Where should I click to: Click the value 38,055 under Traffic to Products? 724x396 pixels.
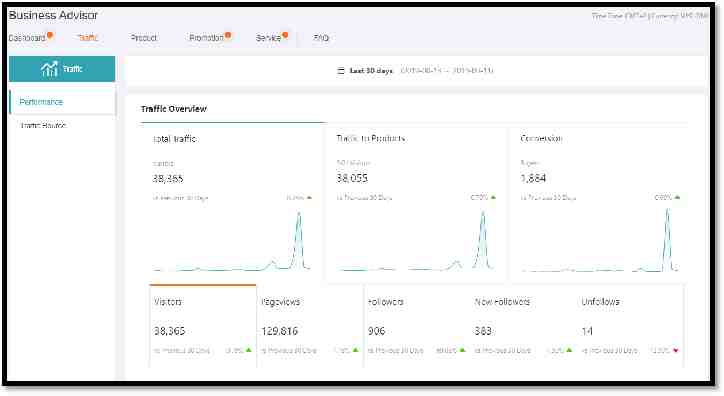click(352, 178)
